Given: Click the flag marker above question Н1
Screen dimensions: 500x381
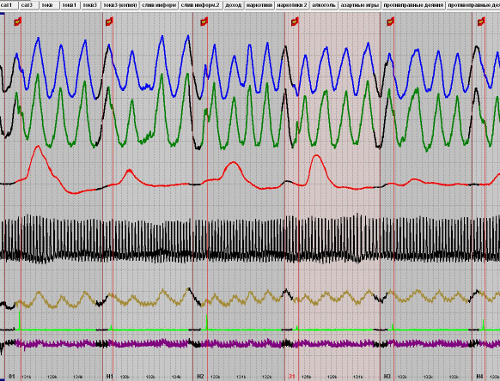Looking at the screenshot, I should click(x=109, y=22).
